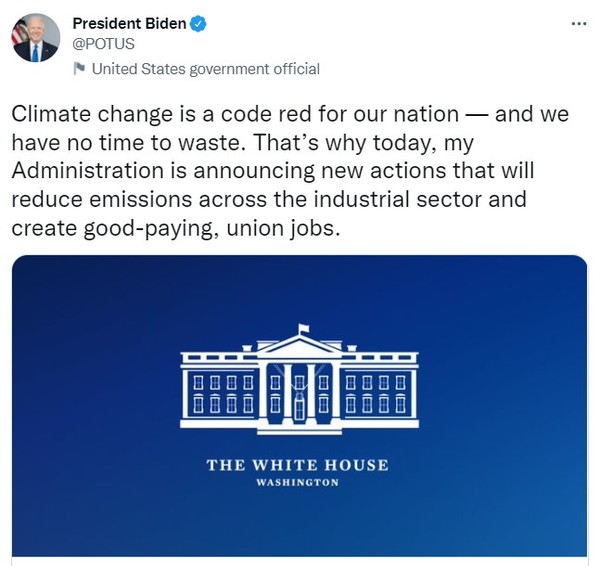Click the left wing of the building logo

(221, 391)
